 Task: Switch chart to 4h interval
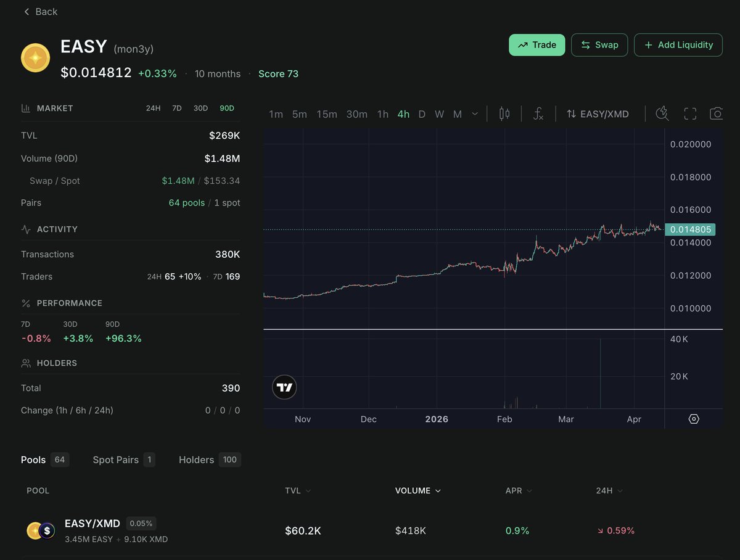coord(403,114)
